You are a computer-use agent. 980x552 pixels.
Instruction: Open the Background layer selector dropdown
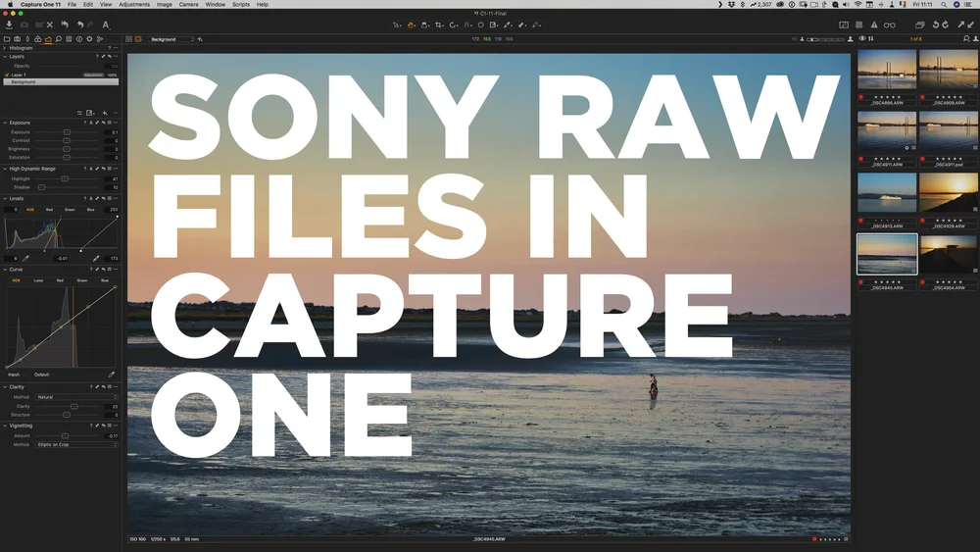tap(171, 39)
